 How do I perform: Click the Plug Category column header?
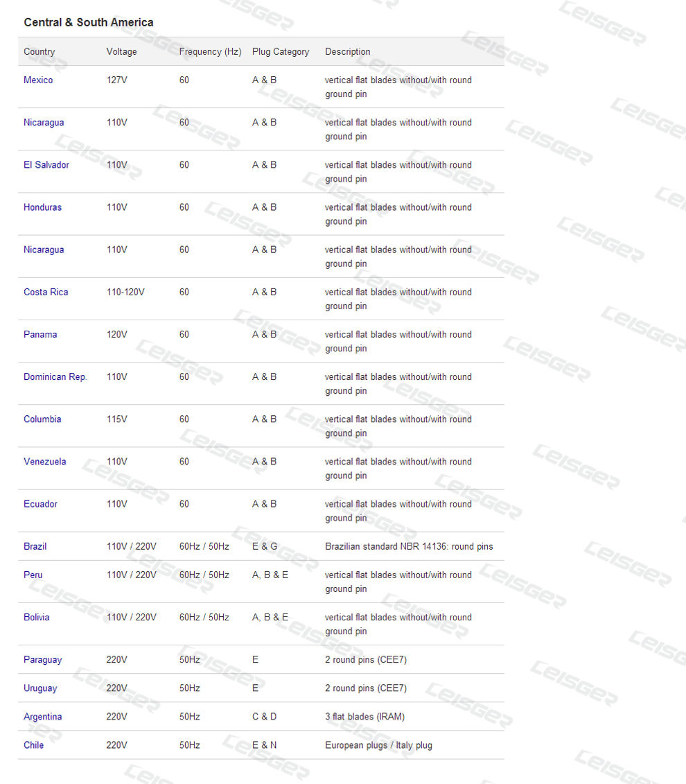(281, 52)
